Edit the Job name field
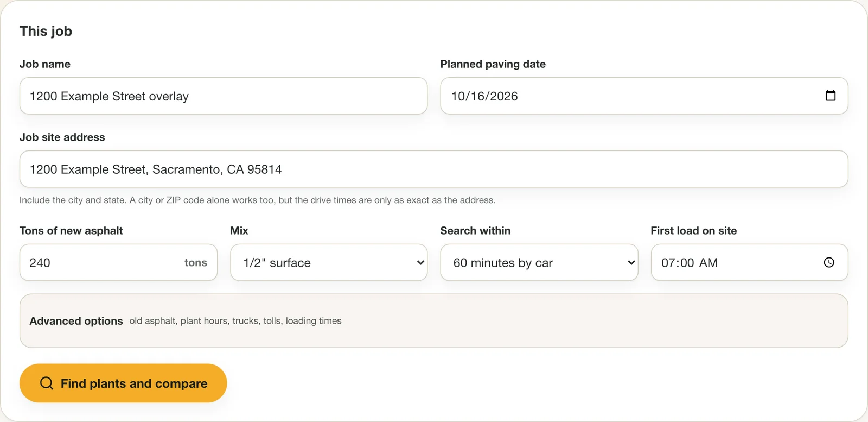 click(224, 96)
